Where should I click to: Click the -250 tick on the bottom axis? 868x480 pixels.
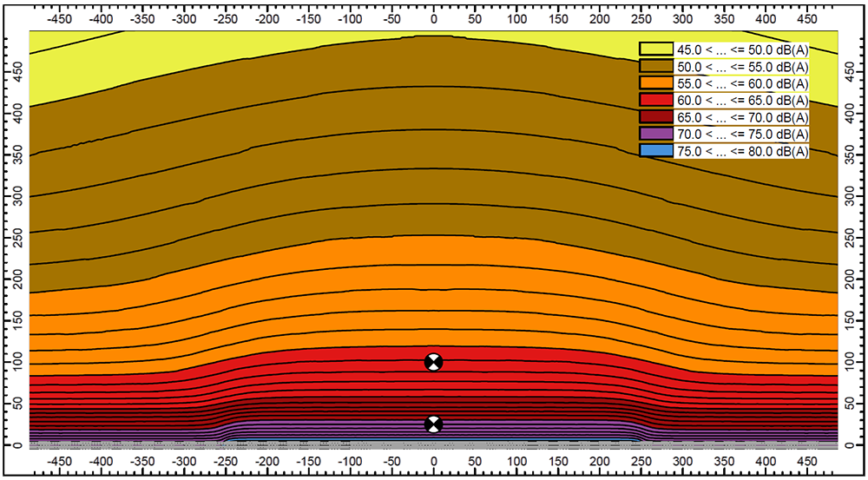point(226,463)
